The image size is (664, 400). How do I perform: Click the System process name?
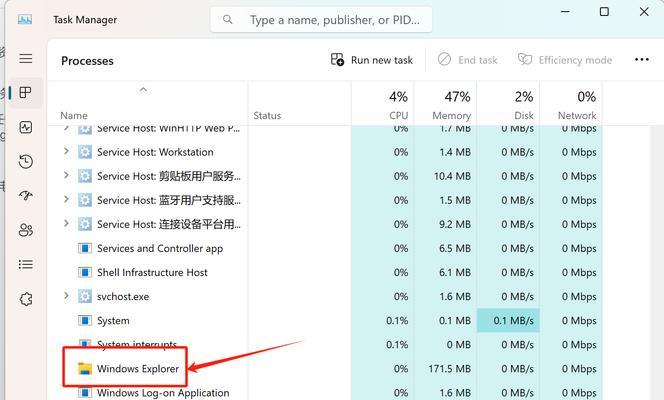coord(113,320)
